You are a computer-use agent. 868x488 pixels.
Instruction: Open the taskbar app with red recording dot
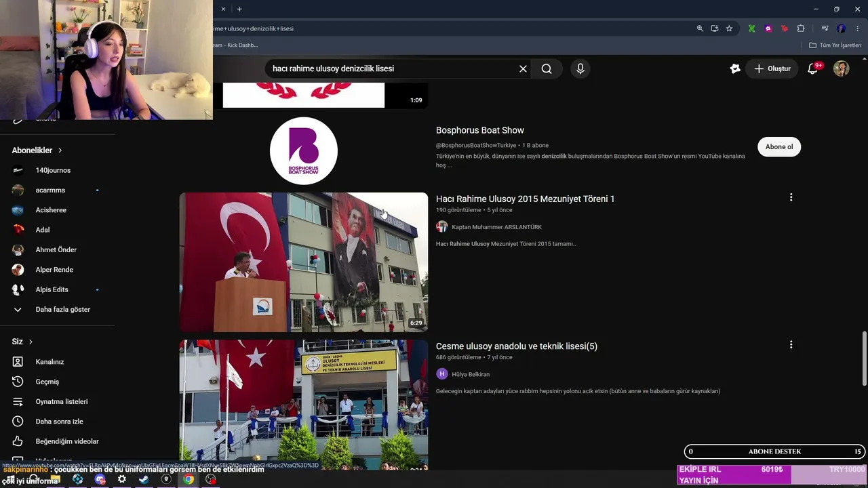211,479
